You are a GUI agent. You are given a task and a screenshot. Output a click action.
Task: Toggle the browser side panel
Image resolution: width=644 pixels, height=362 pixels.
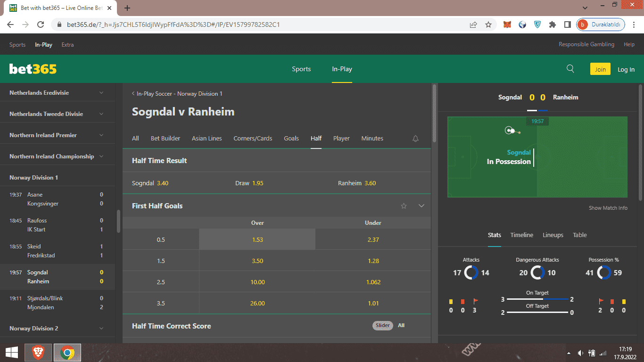[568, 25]
